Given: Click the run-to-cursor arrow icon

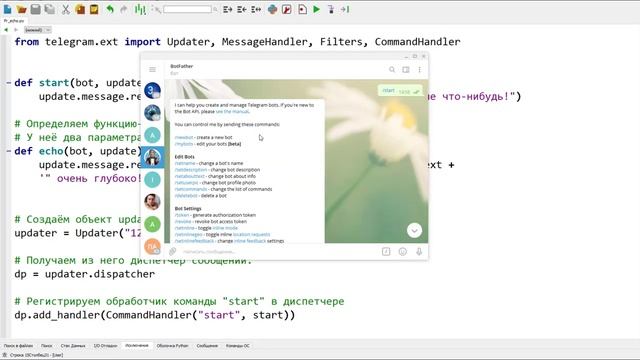Looking at the screenshot, I should [x=345, y=9].
